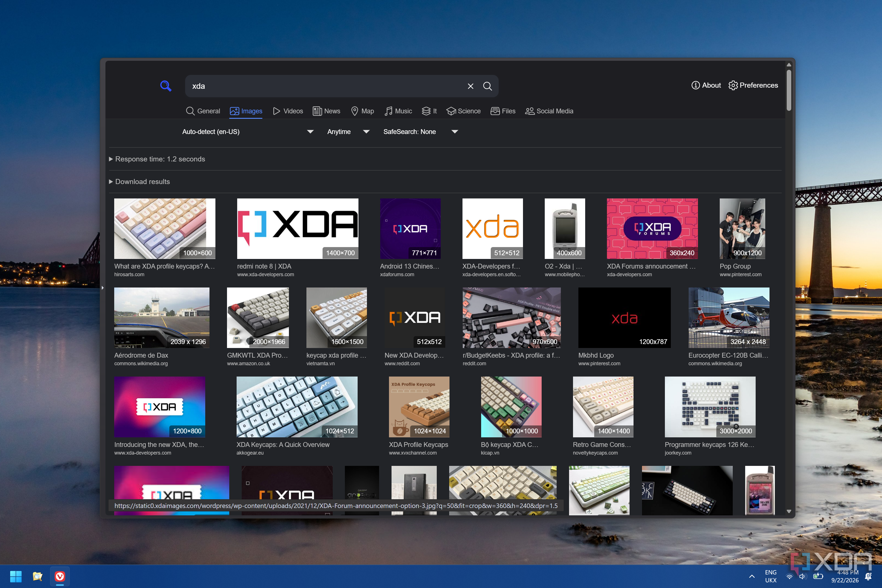Expand the Download results section

tap(139, 181)
